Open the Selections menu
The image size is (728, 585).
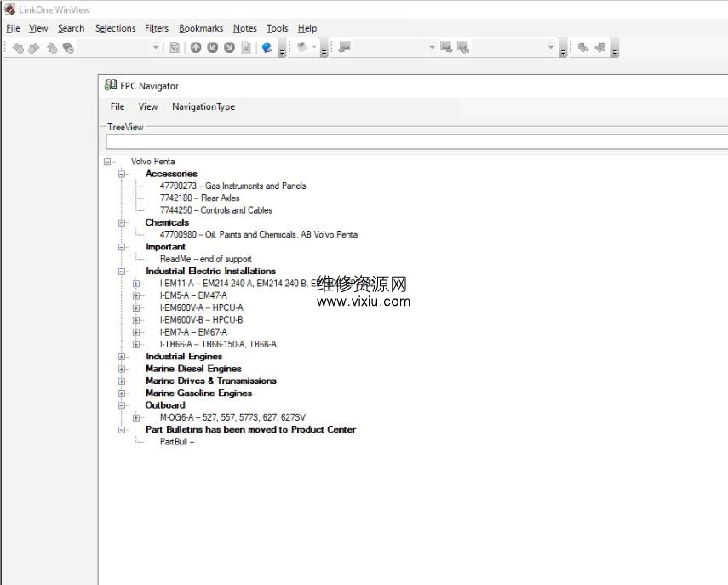pyautogui.click(x=116, y=28)
